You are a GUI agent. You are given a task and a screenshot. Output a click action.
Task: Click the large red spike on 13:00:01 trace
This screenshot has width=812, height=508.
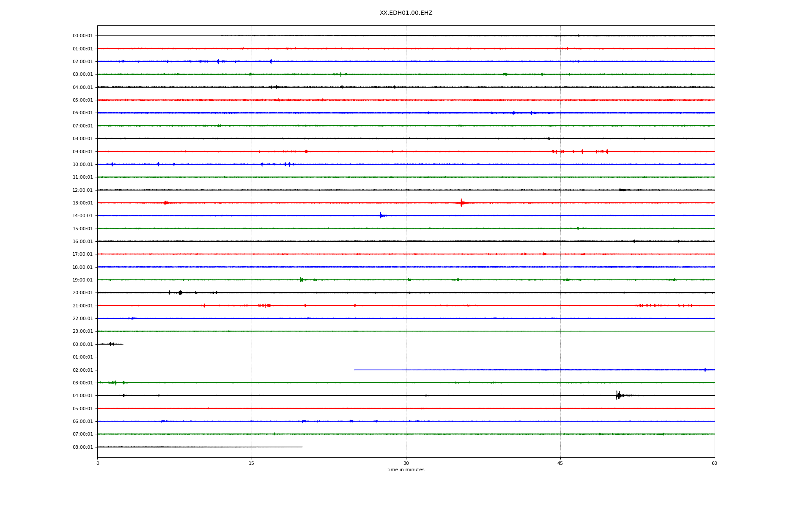click(x=461, y=203)
